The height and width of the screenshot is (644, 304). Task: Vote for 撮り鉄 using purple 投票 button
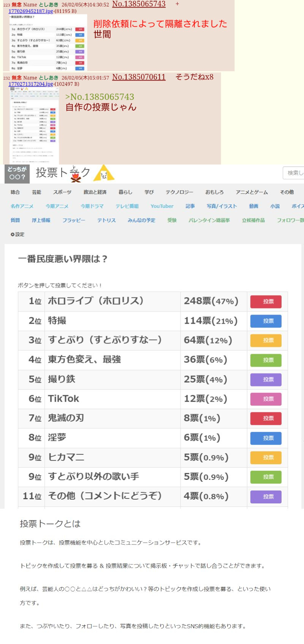click(266, 380)
